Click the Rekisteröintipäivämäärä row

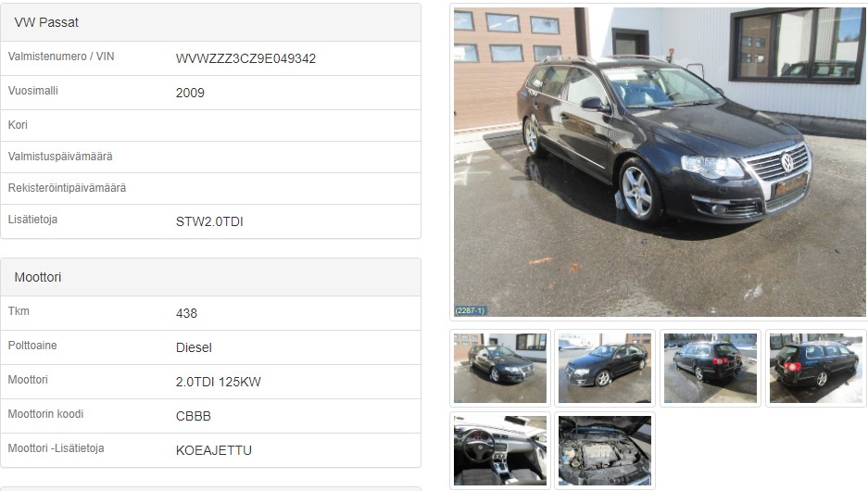(x=210, y=189)
